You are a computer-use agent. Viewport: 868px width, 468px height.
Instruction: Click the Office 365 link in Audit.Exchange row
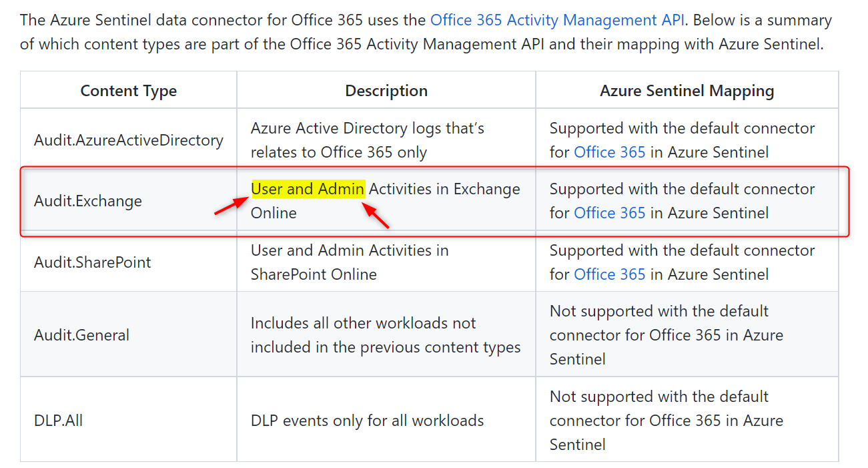[610, 213]
